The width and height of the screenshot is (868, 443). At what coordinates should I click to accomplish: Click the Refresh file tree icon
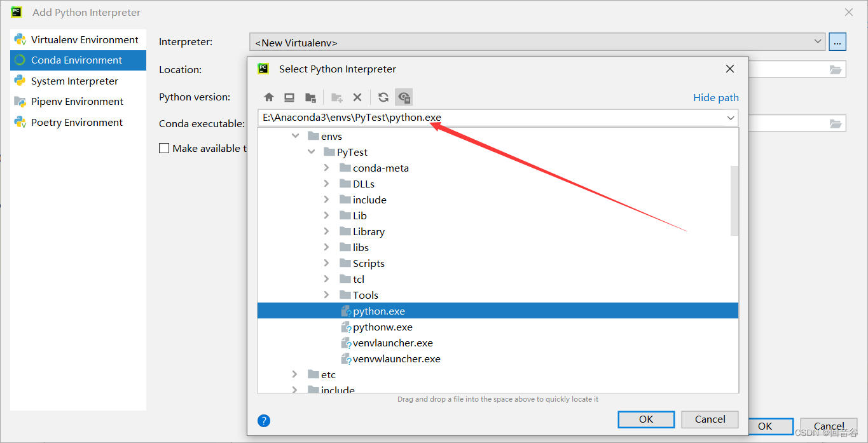(x=383, y=97)
